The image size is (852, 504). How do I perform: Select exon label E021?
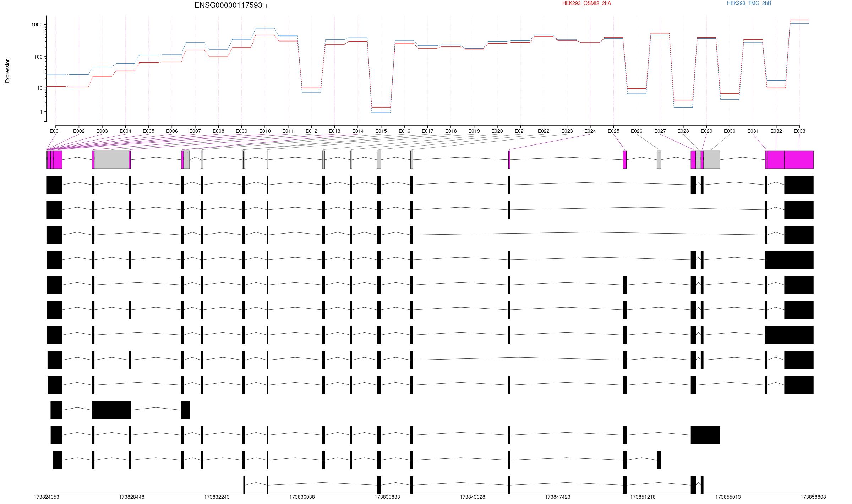520,131
